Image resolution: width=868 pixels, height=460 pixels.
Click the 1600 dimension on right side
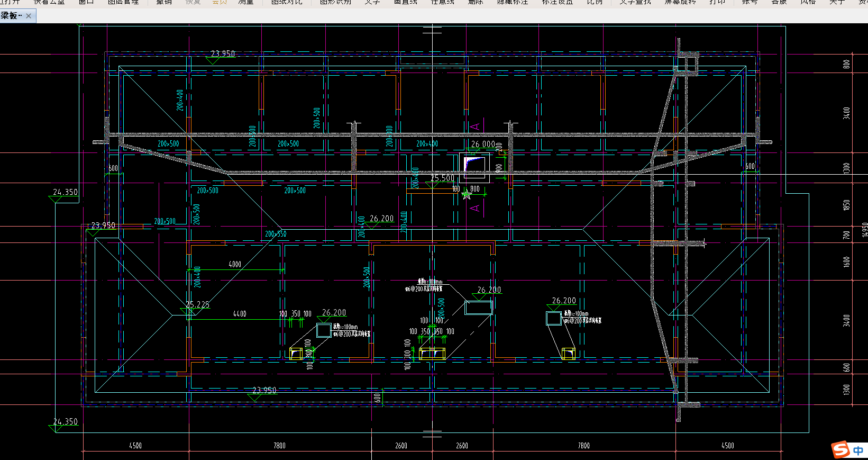pos(846,261)
